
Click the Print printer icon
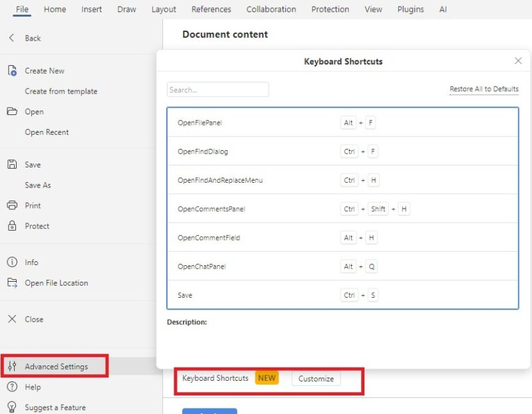12,205
